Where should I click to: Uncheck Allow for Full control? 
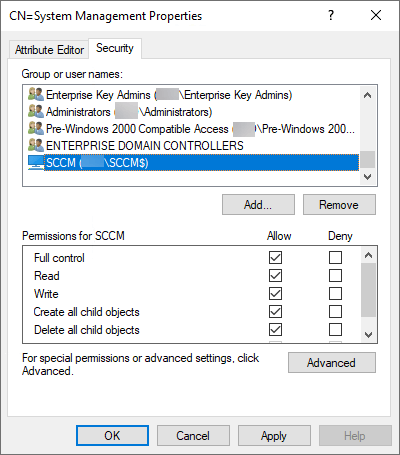pos(275,258)
